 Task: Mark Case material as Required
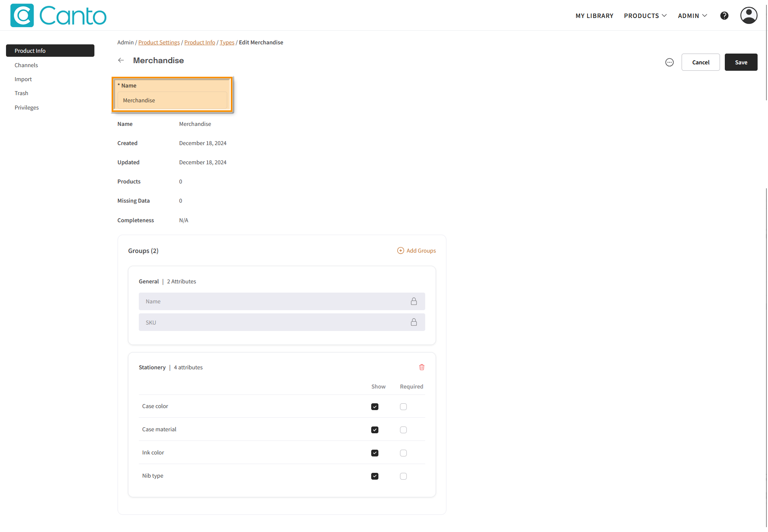click(x=403, y=430)
